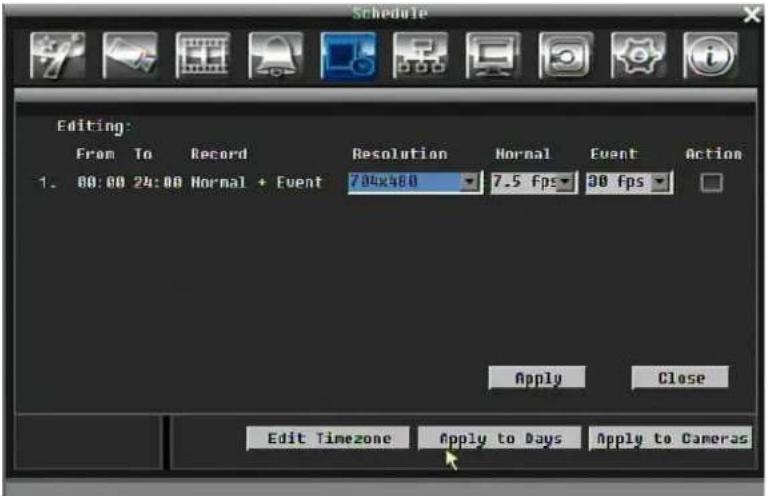Click the Resolution column header
The image size is (768, 496).
(x=400, y=154)
